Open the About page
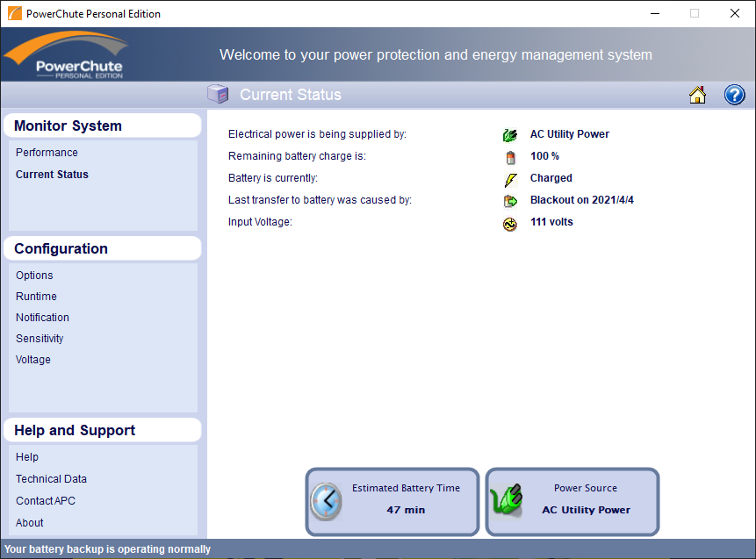Image resolution: width=756 pixels, height=559 pixels. 29,523
